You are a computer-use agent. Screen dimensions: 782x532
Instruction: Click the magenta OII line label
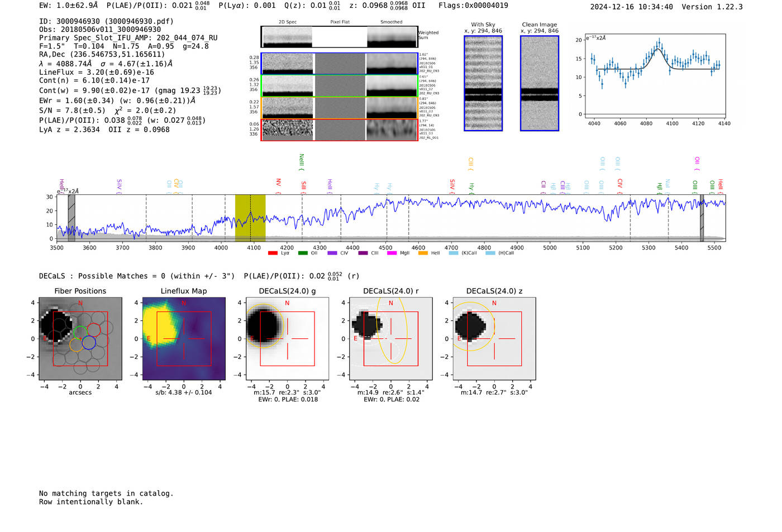pyautogui.click(x=697, y=164)
